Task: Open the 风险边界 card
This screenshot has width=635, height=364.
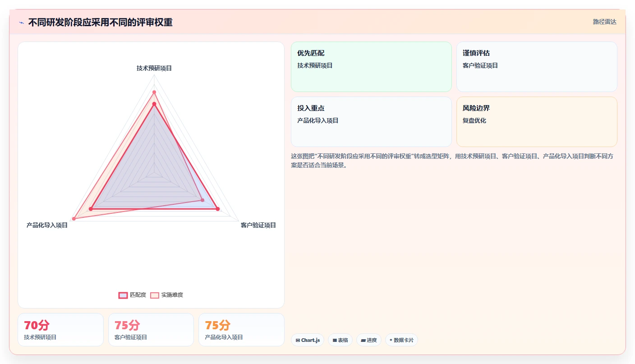Action: (537, 122)
